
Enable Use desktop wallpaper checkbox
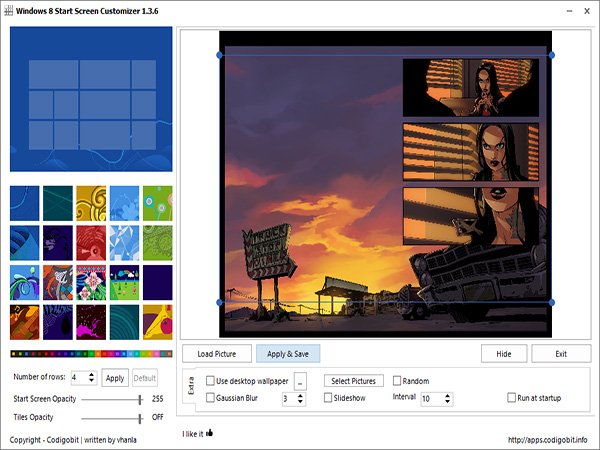pyautogui.click(x=210, y=381)
